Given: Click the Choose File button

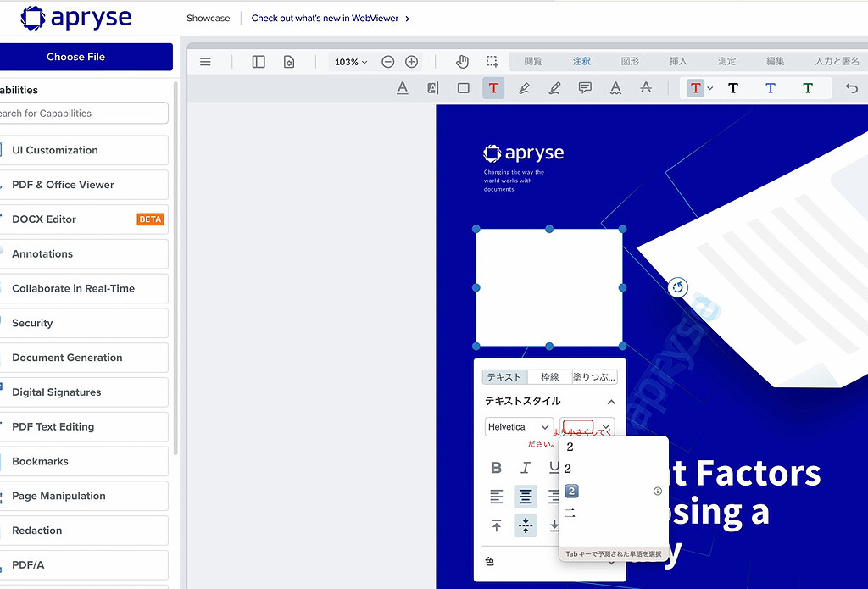Looking at the screenshot, I should point(76,57).
